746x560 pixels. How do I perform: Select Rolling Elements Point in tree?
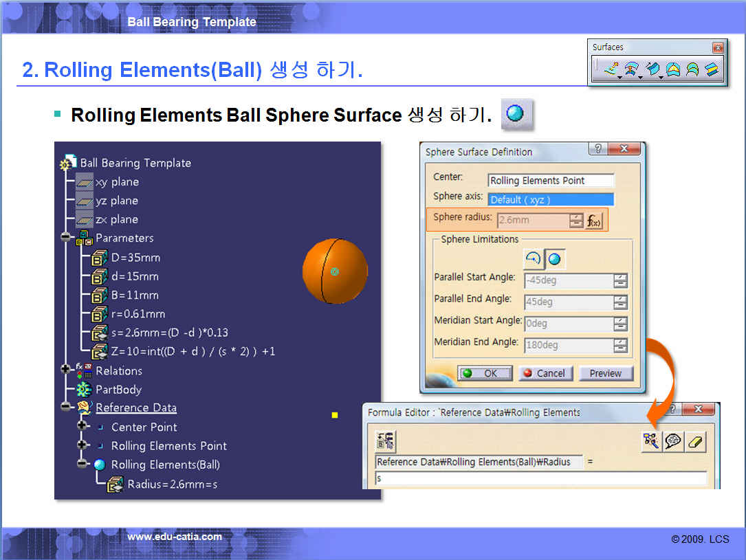click(168, 446)
